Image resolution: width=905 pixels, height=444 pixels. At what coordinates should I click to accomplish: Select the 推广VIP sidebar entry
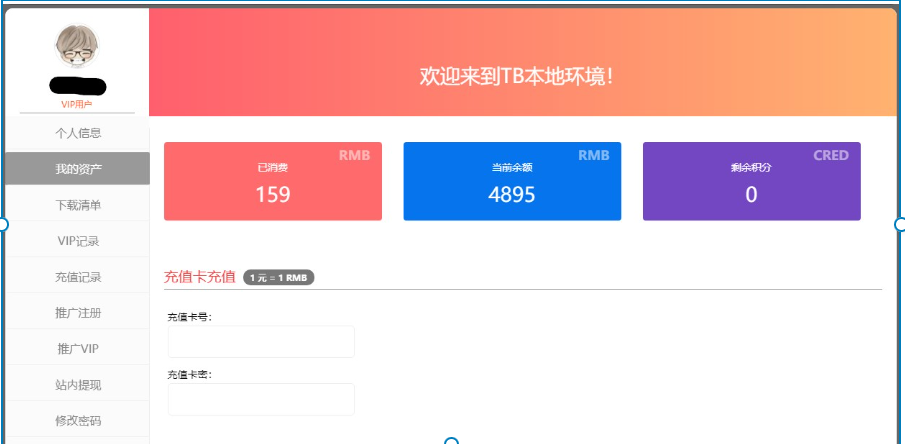(77, 349)
